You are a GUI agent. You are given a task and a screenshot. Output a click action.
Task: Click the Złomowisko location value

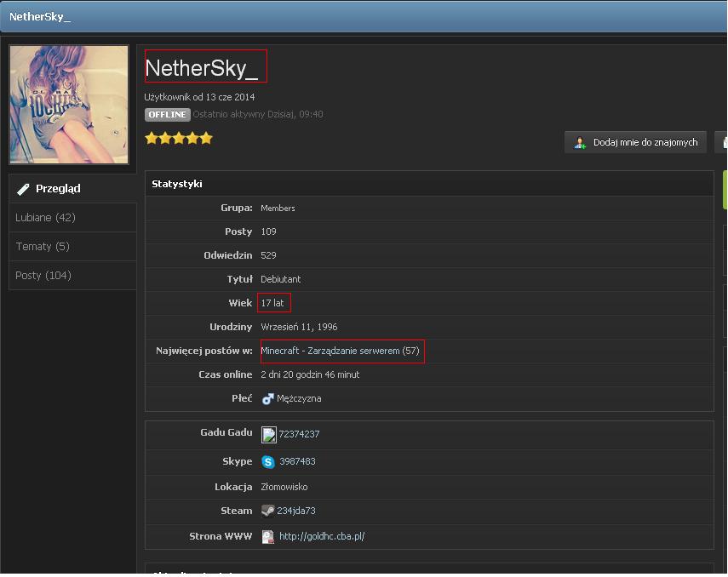click(x=284, y=487)
